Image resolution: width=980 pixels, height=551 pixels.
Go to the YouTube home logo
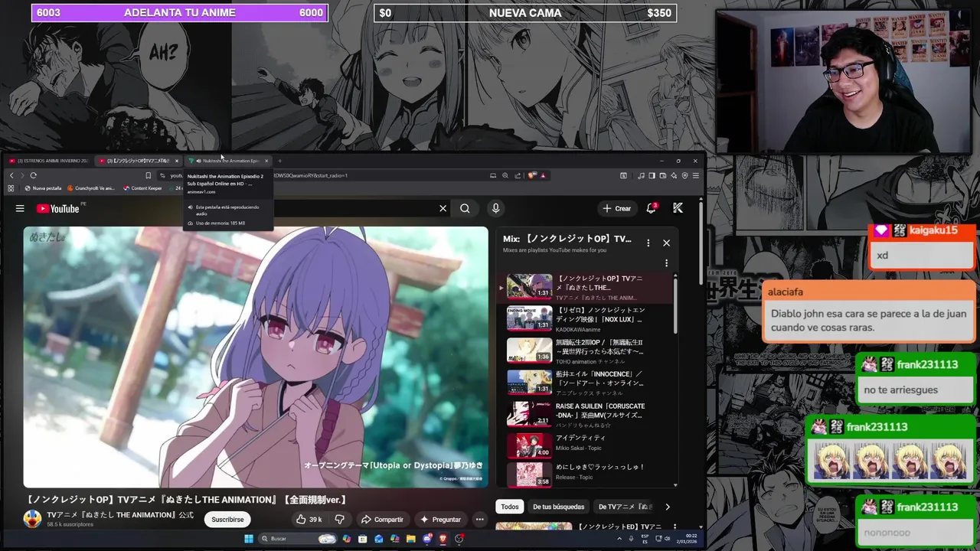tap(58, 208)
